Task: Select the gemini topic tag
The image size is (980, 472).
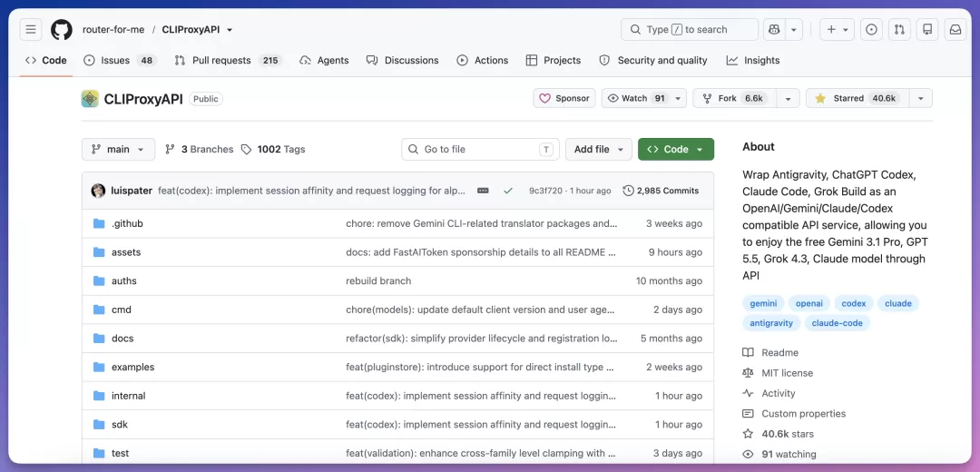Action: click(x=763, y=303)
